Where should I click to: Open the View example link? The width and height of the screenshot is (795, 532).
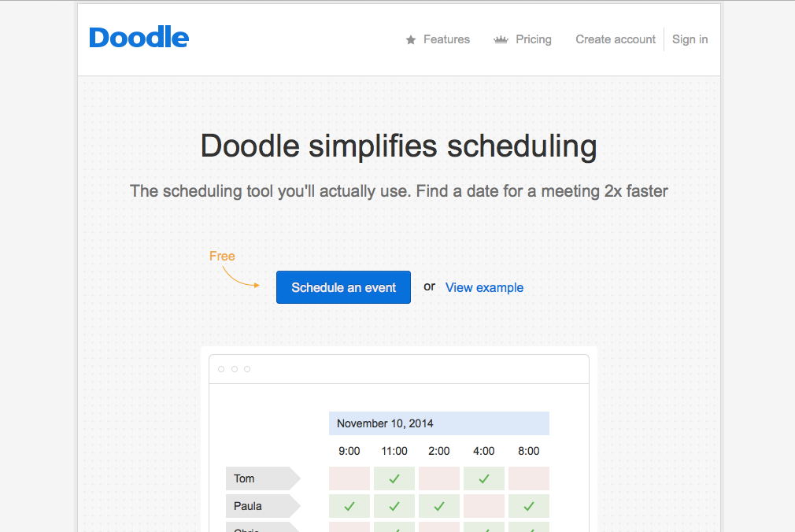pos(484,287)
